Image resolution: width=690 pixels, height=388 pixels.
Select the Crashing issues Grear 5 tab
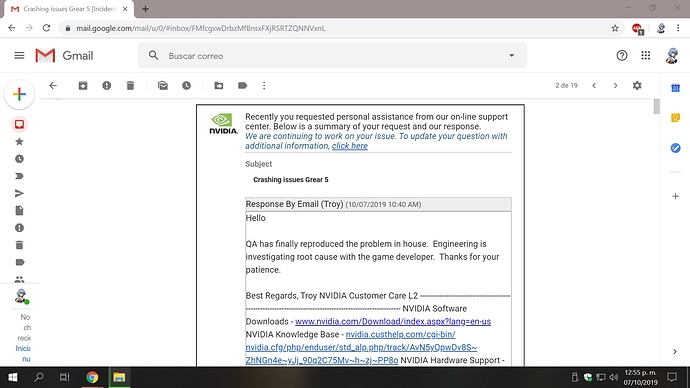(69, 9)
